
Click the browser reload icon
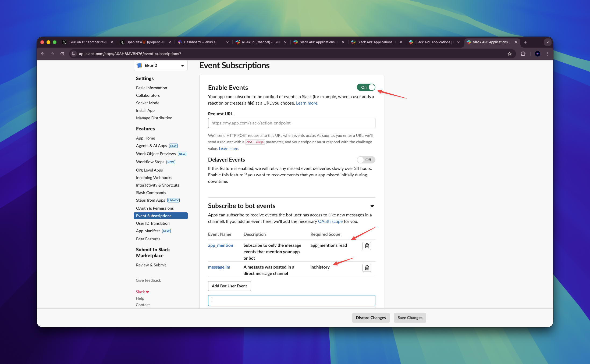(x=62, y=54)
